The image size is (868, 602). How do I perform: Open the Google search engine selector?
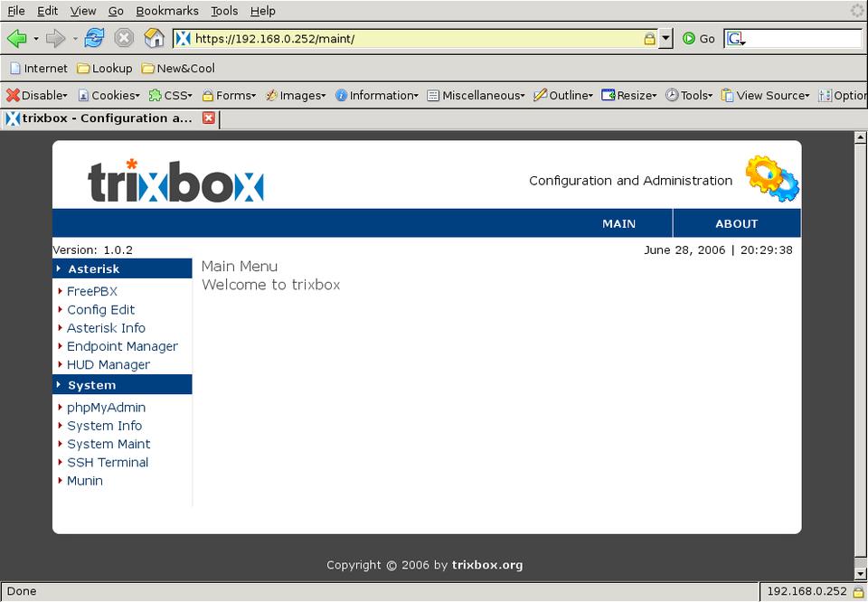[736, 39]
